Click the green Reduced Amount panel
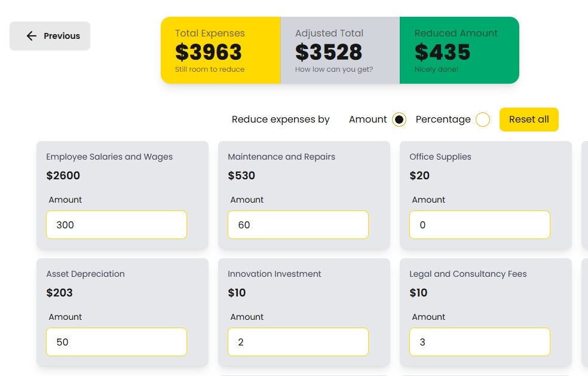Viewport: 588px width, 376px height. 460,50
